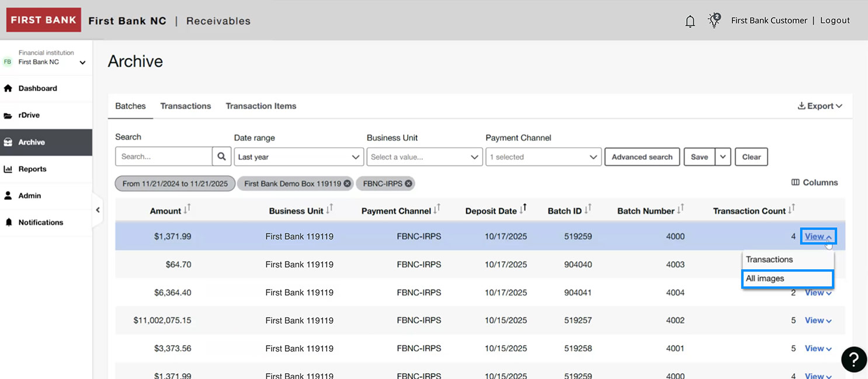
Task: Open the Date range dropdown
Action: [x=298, y=157]
